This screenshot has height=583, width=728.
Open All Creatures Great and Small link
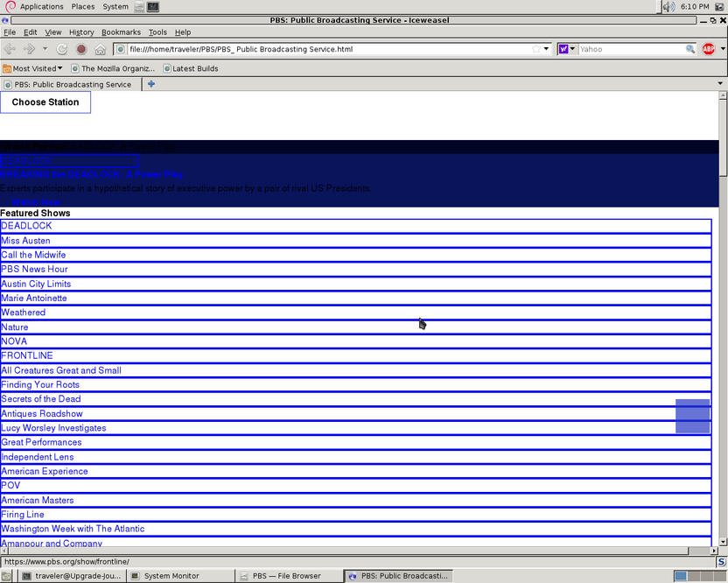355,370
